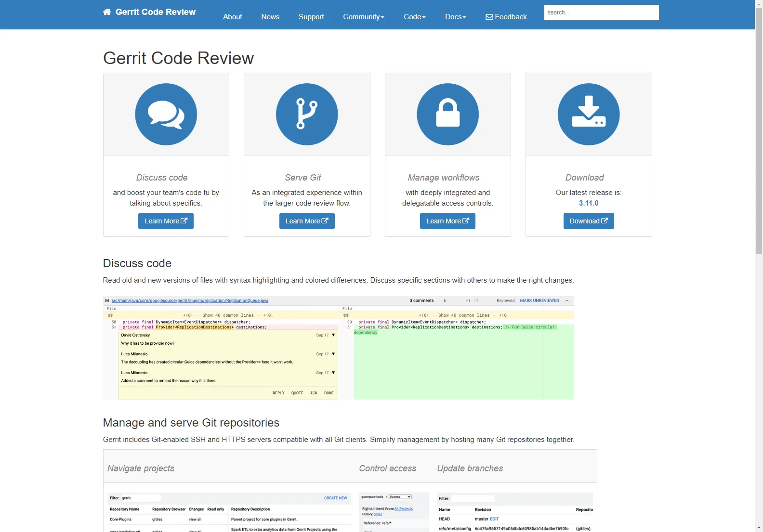Click the Manage and serve Git repositories heading
This screenshot has height=532, width=763.
coord(191,423)
